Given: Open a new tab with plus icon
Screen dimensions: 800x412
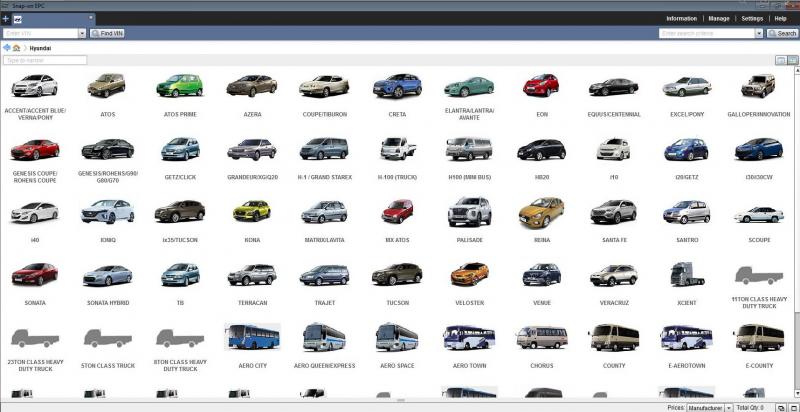Looking at the screenshot, I should (5, 18).
